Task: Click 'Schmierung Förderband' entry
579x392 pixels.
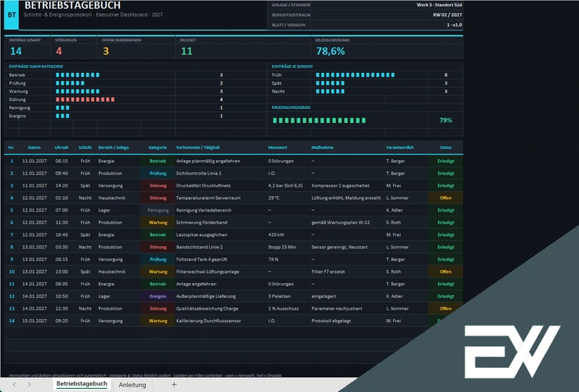Action: tap(202, 223)
